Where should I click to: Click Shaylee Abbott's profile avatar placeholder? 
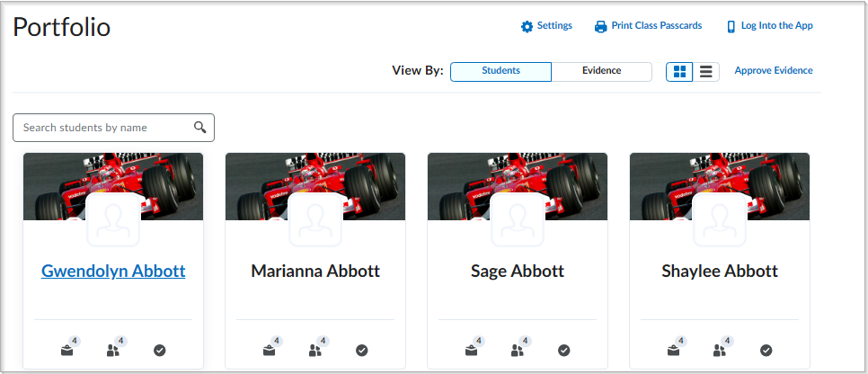[720, 220]
